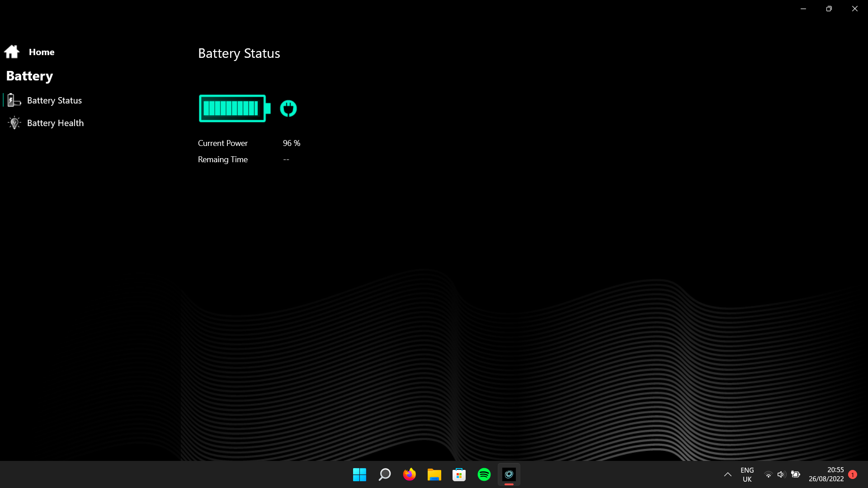Close the battery app window
Screen dimensions: 868x488
854,9
